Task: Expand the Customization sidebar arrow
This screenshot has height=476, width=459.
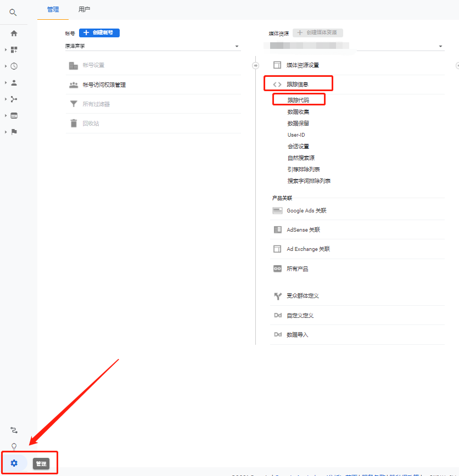Action: coord(6,49)
